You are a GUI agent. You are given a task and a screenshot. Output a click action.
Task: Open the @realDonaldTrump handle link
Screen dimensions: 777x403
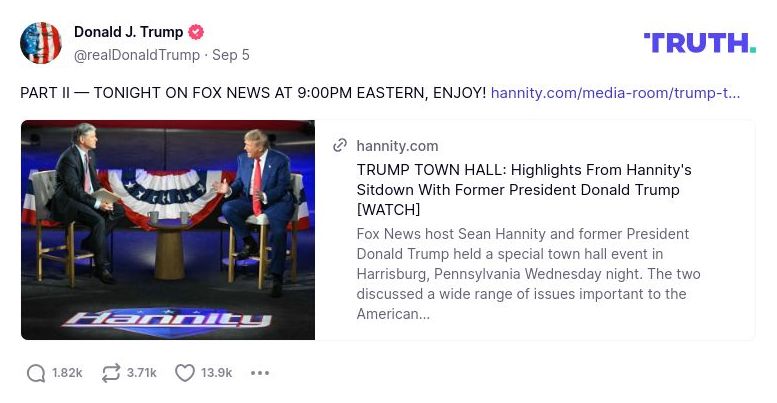pos(137,54)
